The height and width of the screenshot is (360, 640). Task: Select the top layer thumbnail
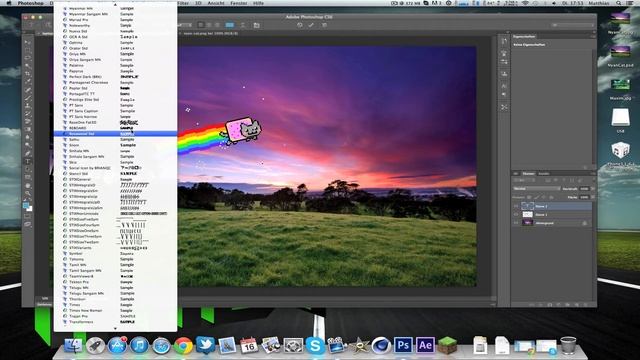tap(527, 206)
